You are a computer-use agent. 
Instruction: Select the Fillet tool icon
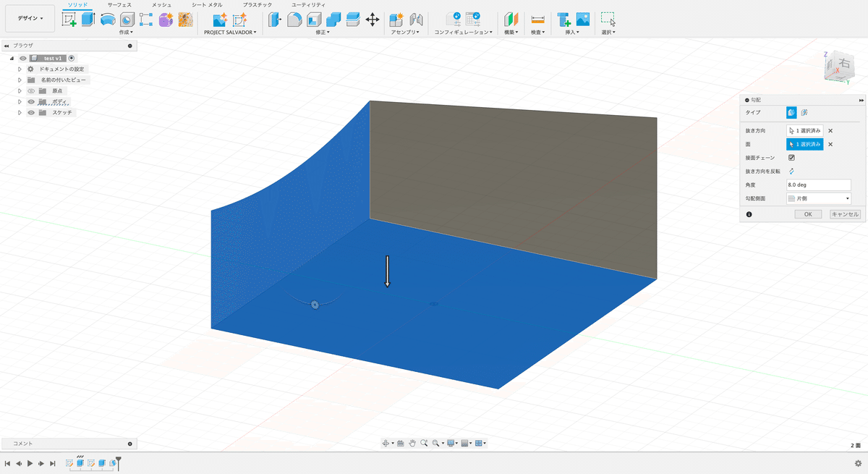click(x=294, y=20)
